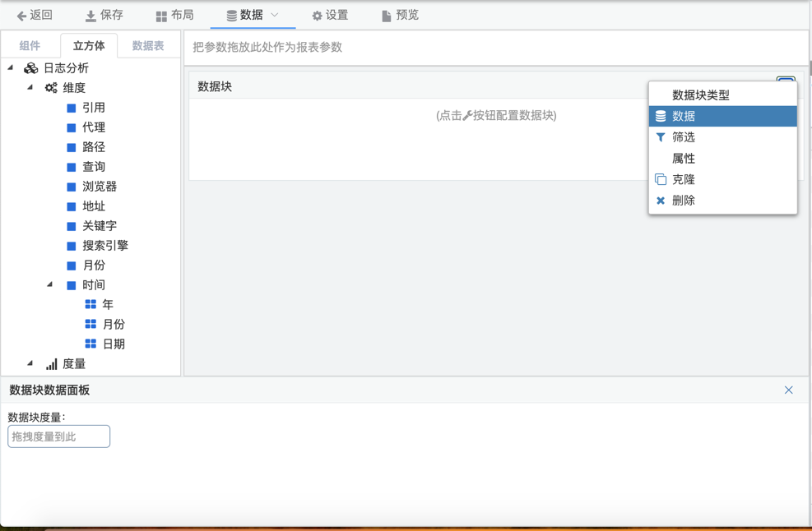
Task: Collapse the 维度 dimensions tree node
Action: coord(30,87)
